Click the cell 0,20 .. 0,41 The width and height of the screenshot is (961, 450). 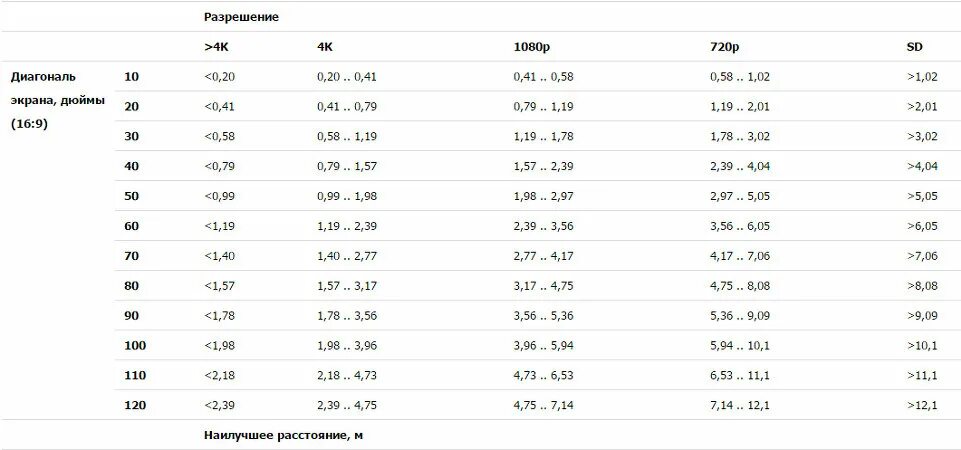(346, 77)
